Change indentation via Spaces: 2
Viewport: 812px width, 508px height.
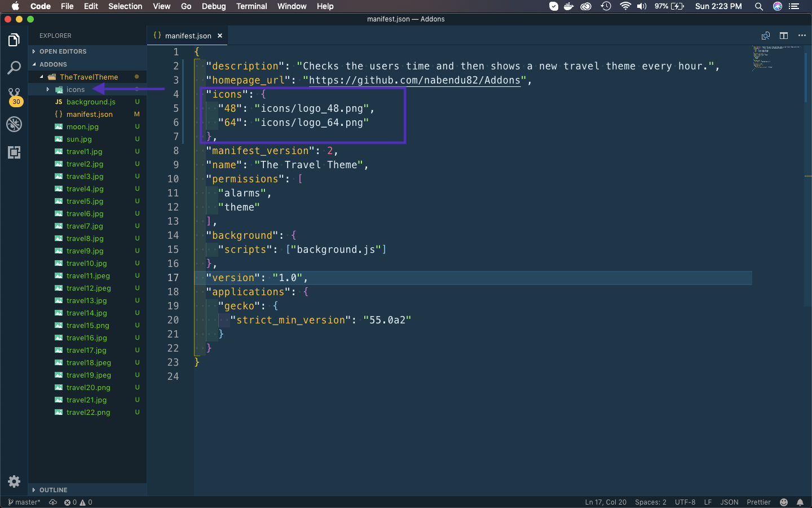pyautogui.click(x=651, y=502)
